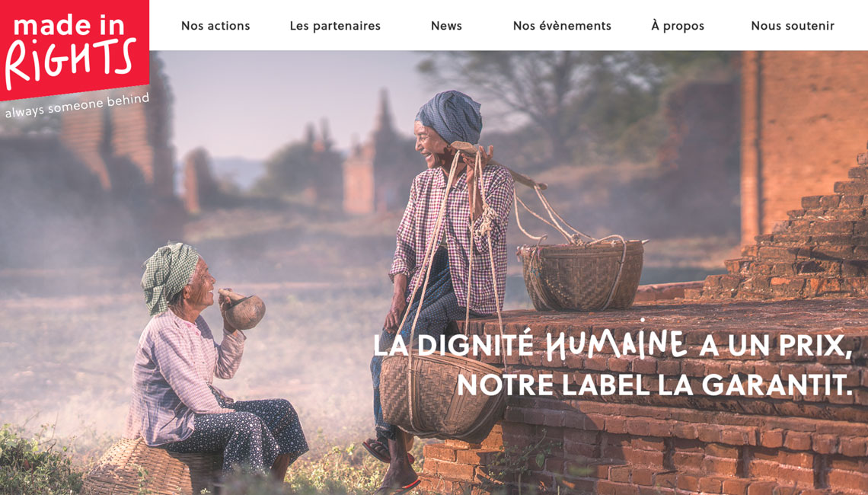
Task: Click the 'always someone behind' tagline
Action: coord(77,105)
